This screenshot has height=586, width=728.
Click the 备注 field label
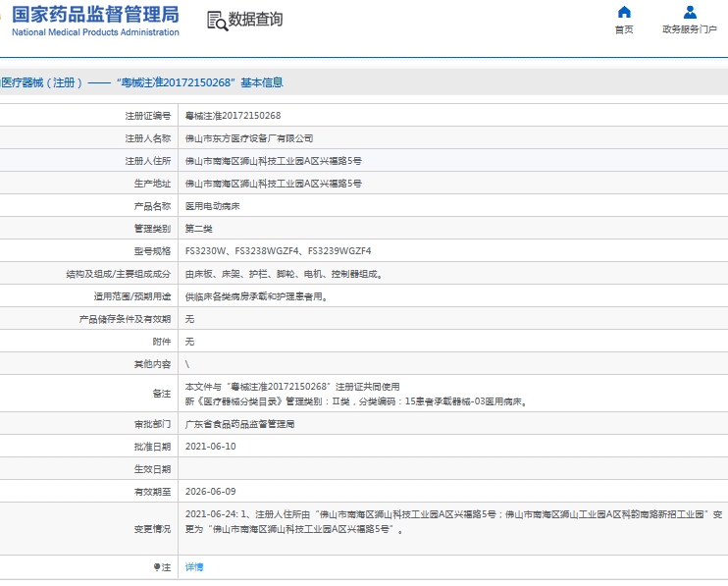(162, 394)
